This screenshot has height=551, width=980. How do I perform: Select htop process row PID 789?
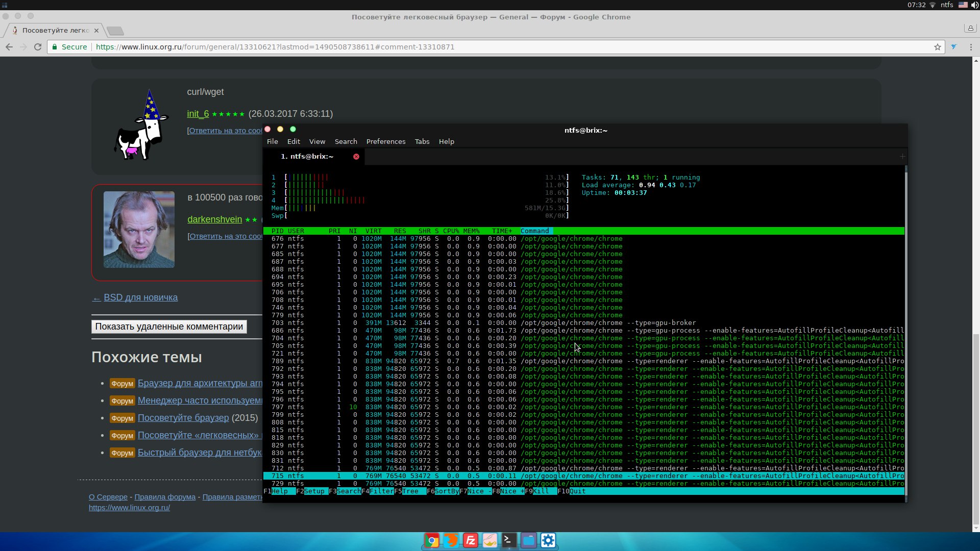click(583, 361)
